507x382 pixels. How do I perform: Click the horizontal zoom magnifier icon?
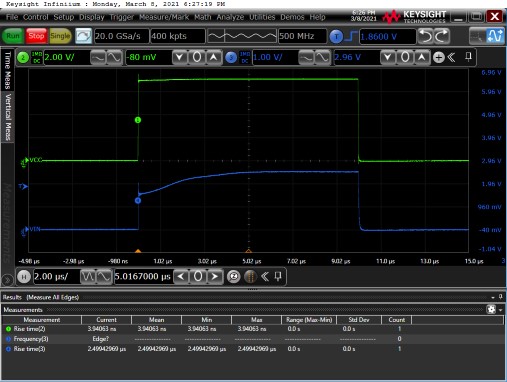(233, 277)
